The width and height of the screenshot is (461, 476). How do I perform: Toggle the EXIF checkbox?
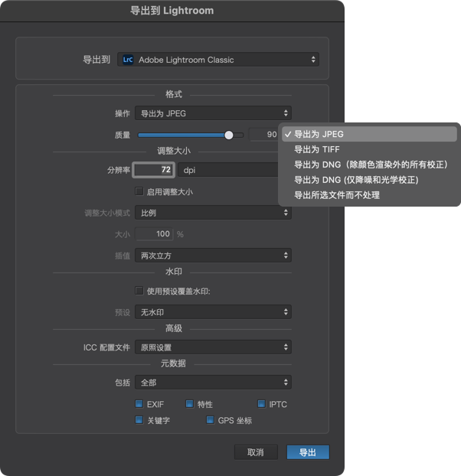pos(139,404)
